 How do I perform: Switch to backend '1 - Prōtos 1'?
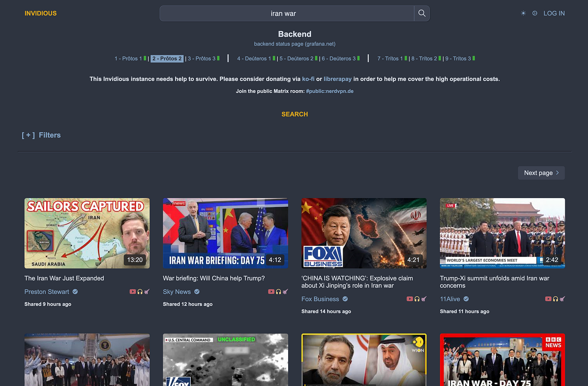[x=128, y=58]
